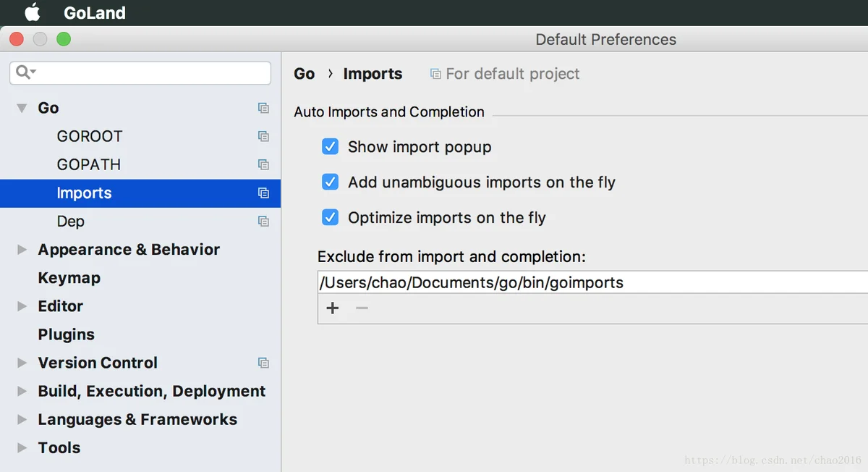Disable Add unambiguous imports on the fly
Image resolution: width=868 pixels, height=472 pixels.
point(330,182)
